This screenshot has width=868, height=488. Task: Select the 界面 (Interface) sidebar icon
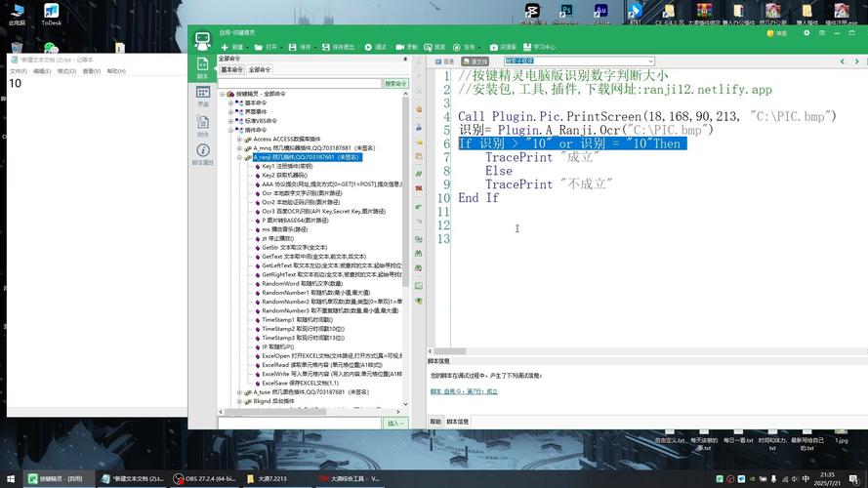pos(203,97)
